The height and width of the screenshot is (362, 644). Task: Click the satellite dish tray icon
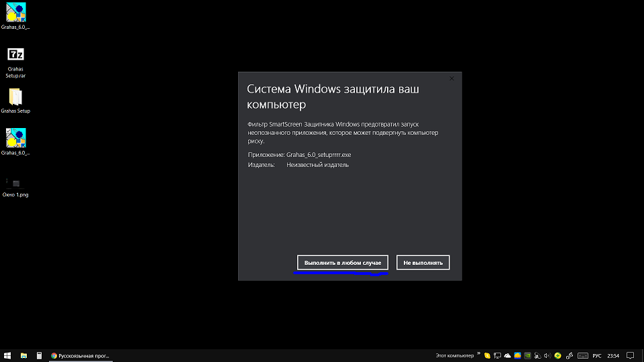537,355
